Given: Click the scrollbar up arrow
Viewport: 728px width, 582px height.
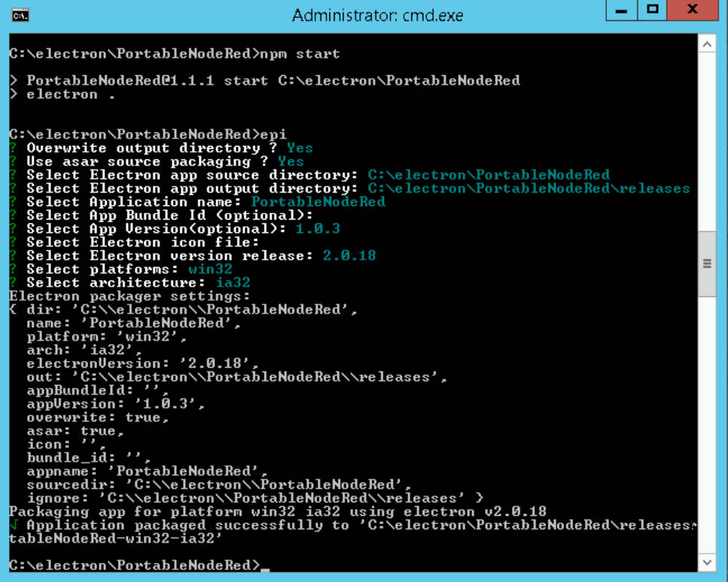Looking at the screenshot, I should (707, 45).
